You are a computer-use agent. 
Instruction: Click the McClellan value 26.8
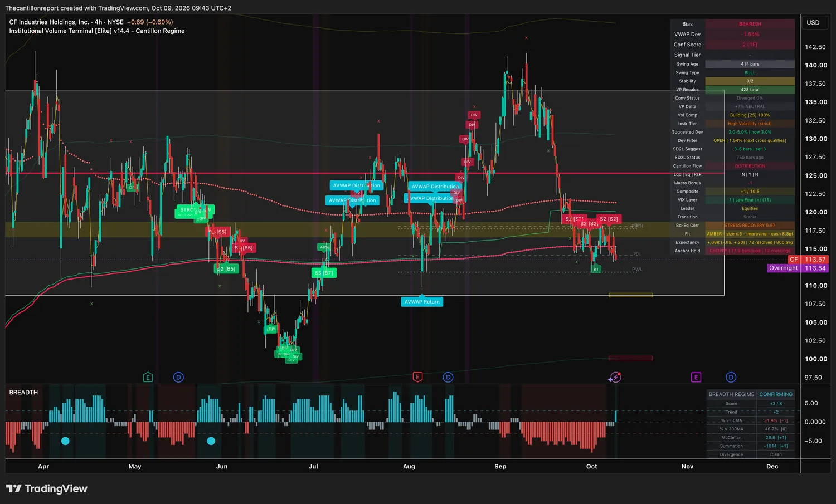[776, 438]
